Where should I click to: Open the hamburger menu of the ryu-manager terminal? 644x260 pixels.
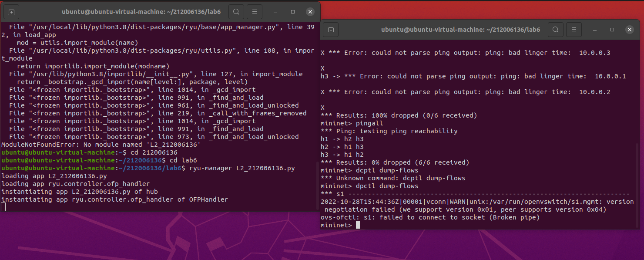[255, 12]
